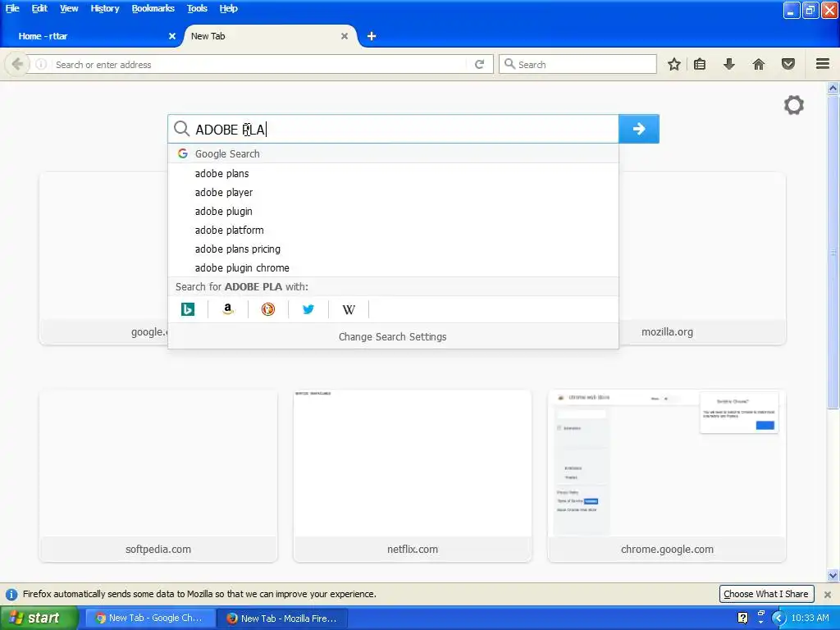Open the History menu

click(104, 8)
